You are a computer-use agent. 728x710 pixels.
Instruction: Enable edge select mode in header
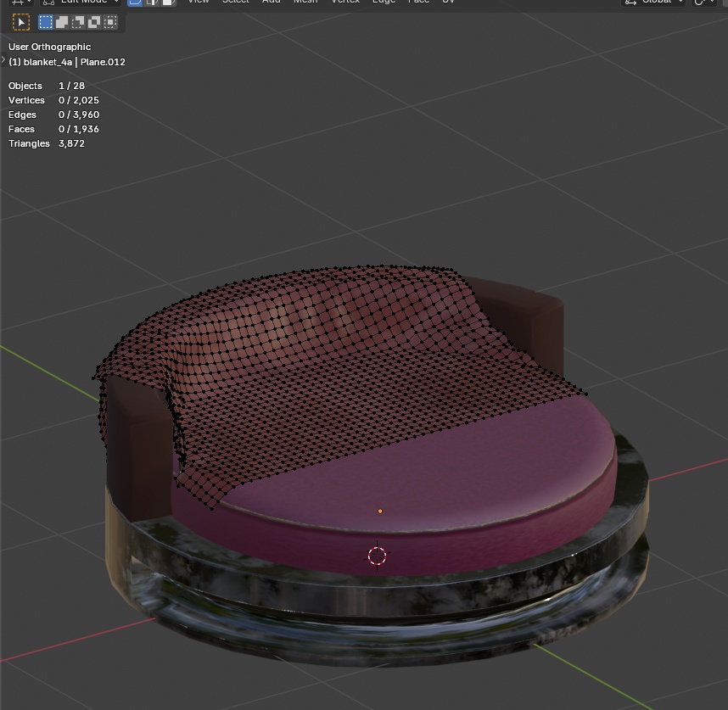click(152, 3)
